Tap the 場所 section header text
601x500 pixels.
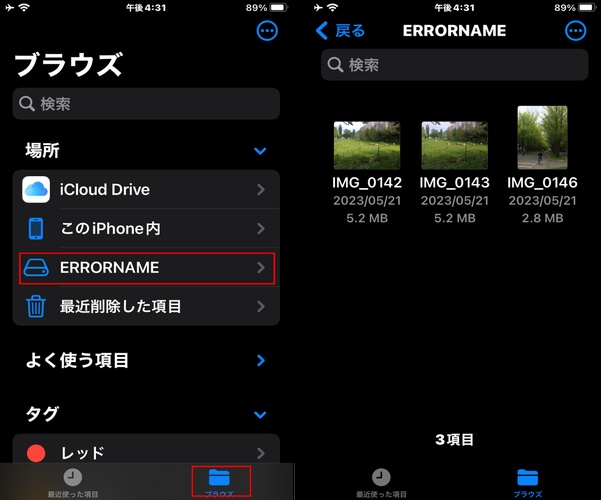42,151
